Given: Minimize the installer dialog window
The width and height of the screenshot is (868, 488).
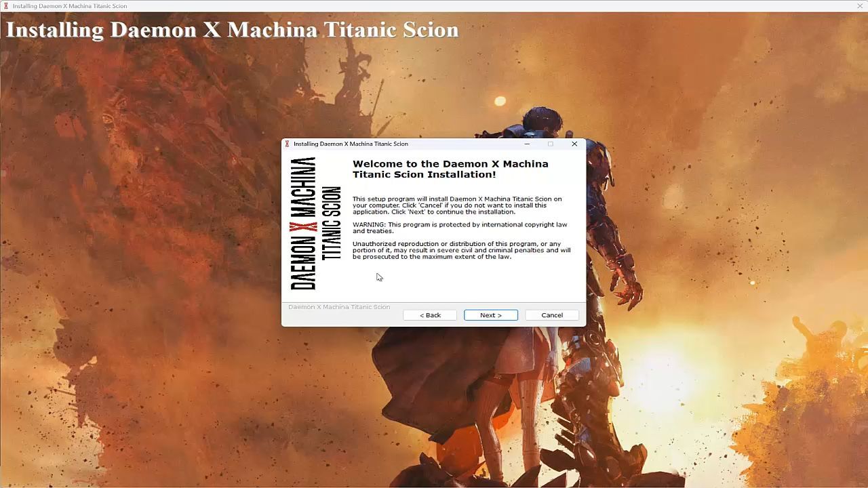Looking at the screenshot, I should pos(527,144).
